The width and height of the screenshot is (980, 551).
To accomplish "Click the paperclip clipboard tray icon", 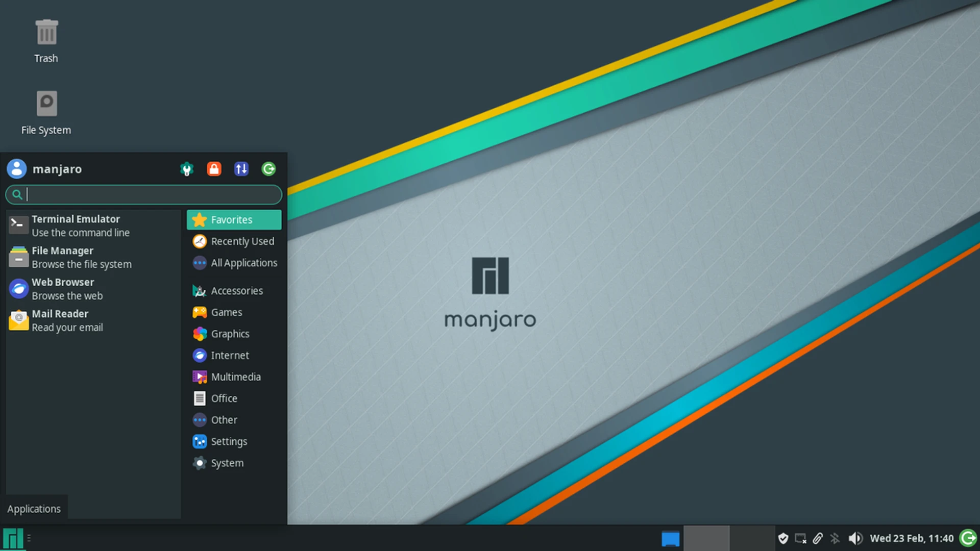I will 818,538.
